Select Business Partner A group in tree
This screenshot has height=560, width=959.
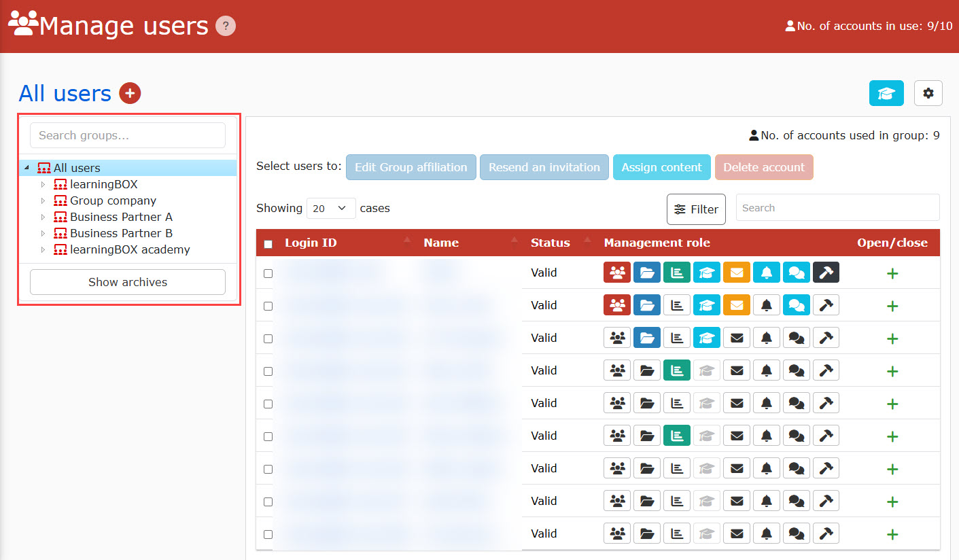click(x=121, y=217)
